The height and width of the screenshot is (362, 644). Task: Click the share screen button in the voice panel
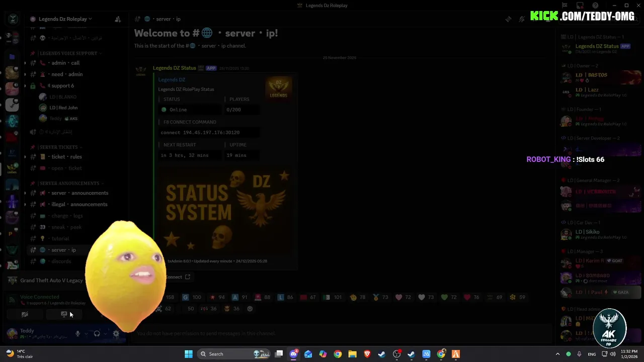[64, 314]
